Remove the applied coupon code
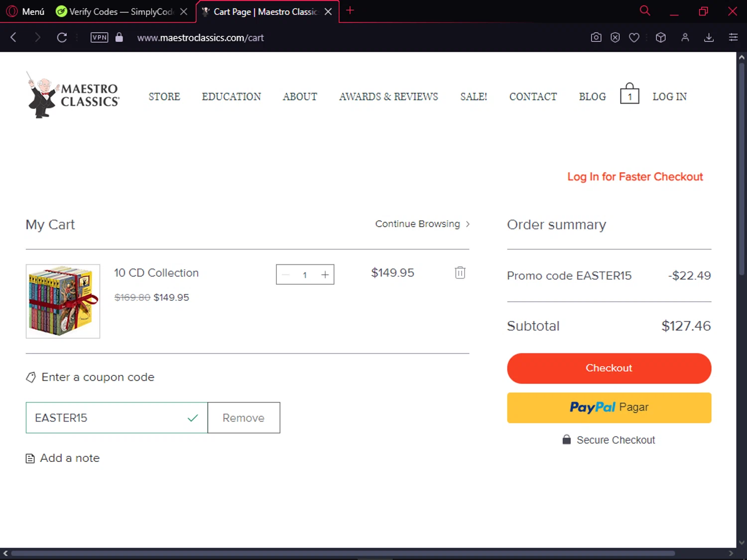 244,418
